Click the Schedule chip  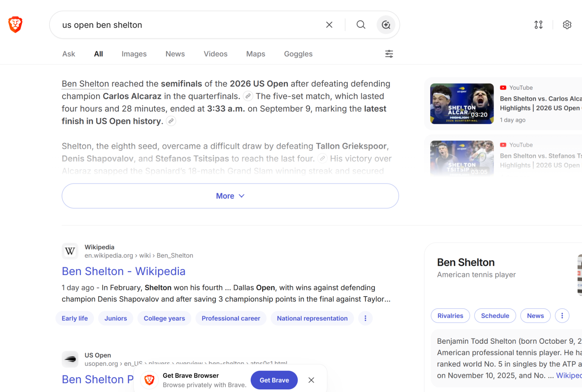pos(495,316)
